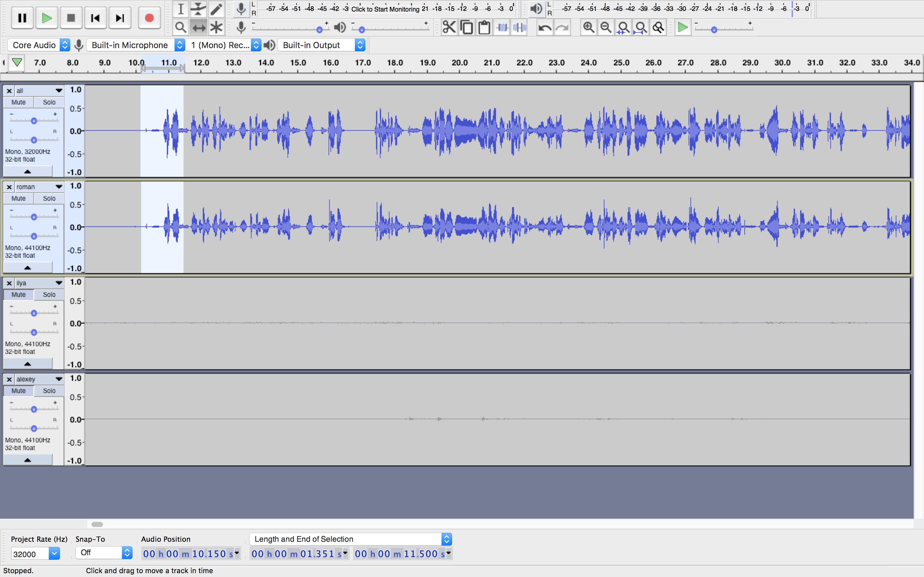924x577 pixels.
Task: Collapse the all track
Action: point(28,172)
